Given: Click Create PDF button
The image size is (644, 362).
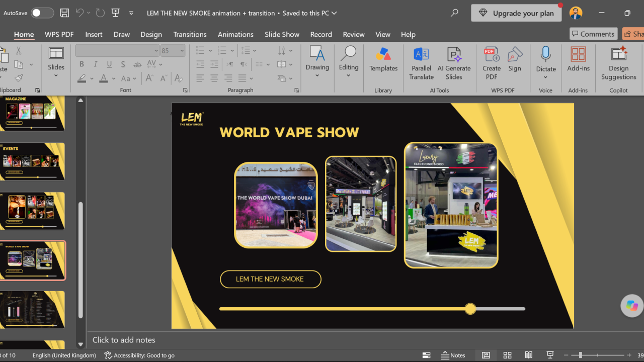Looking at the screenshot, I should click(492, 63).
